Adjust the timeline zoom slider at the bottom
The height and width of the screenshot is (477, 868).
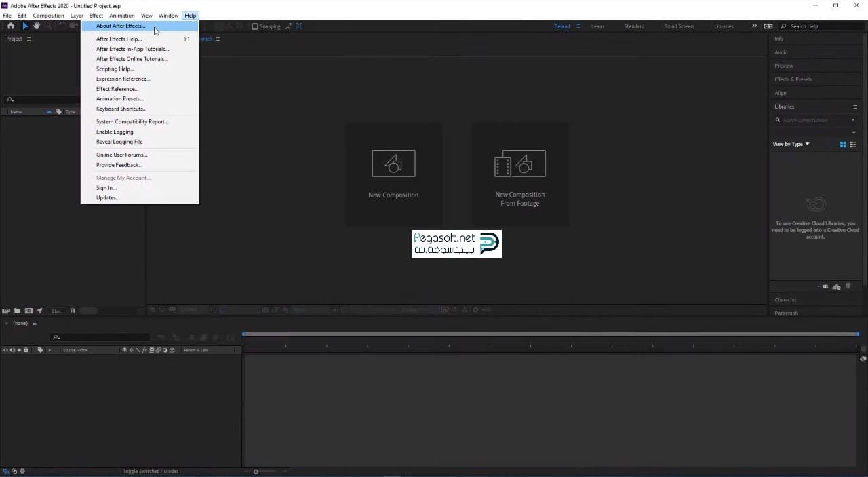(x=256, y=471)
